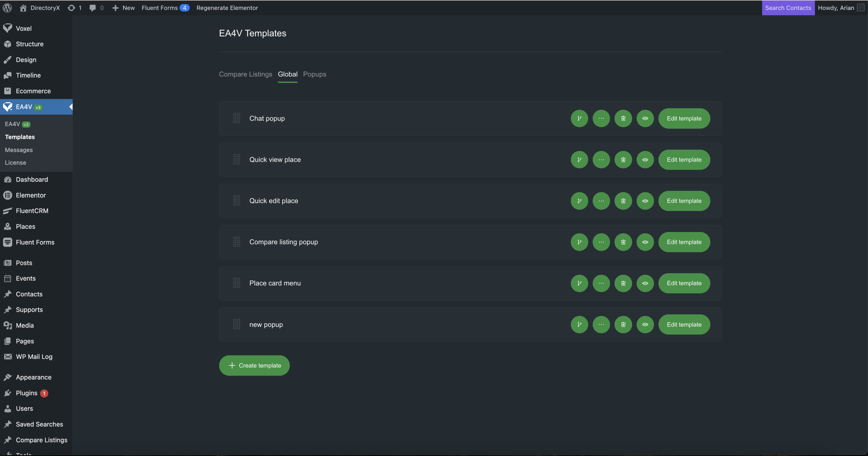
Task: Click branch icon on Place card menu
Action: pos(579,283)
